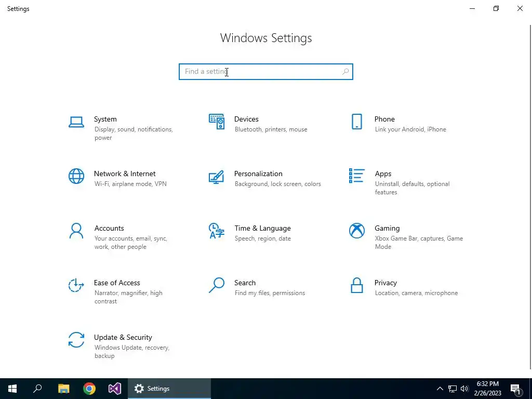The height and width of the screenshot is (399, 532).
Task: Click the Privacy padlock icon
Action: [356, 285]
